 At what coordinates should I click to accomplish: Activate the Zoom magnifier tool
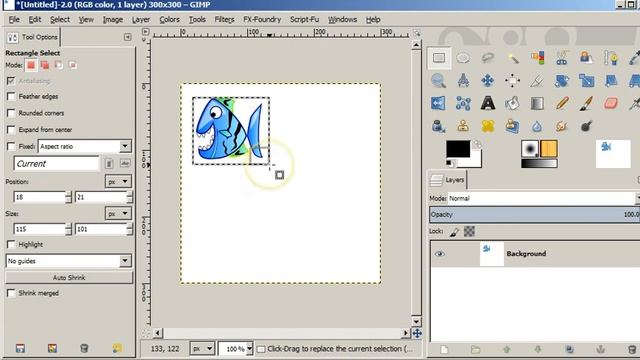tap(439, 81)
